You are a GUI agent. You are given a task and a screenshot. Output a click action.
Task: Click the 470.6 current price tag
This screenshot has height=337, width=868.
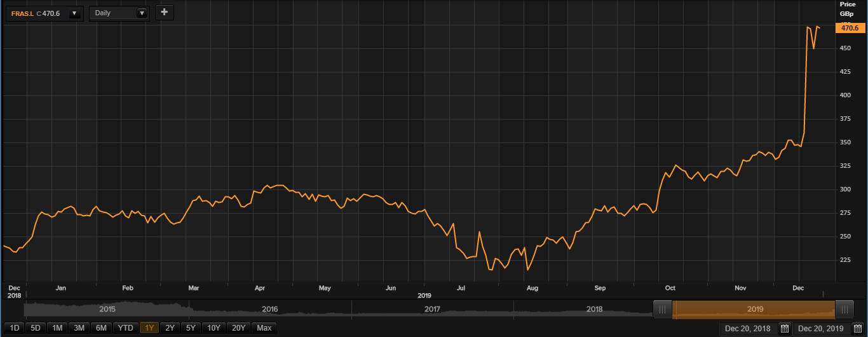[850, 28]
